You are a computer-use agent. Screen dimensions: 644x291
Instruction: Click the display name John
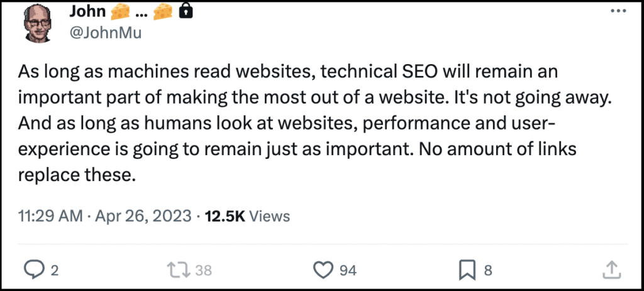[89, 11]
